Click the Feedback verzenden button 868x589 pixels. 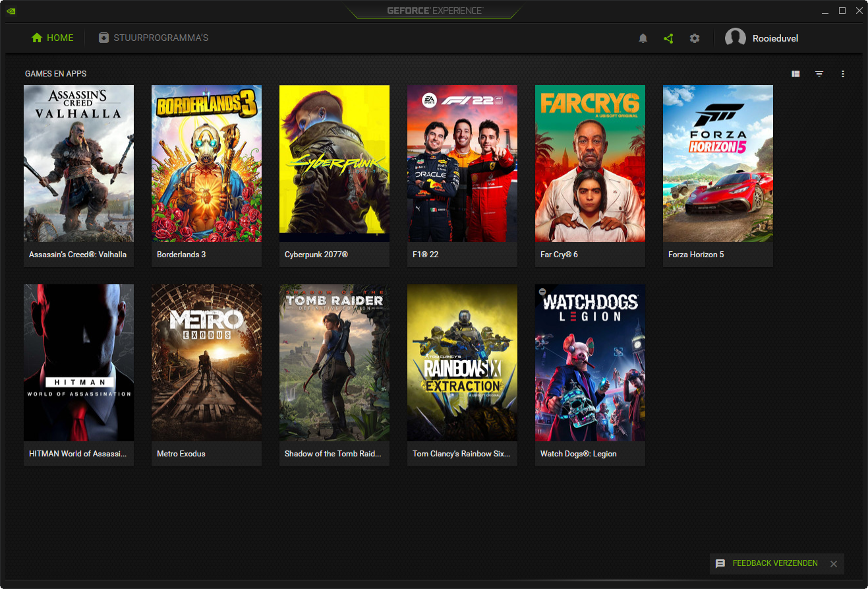(775, 563)
